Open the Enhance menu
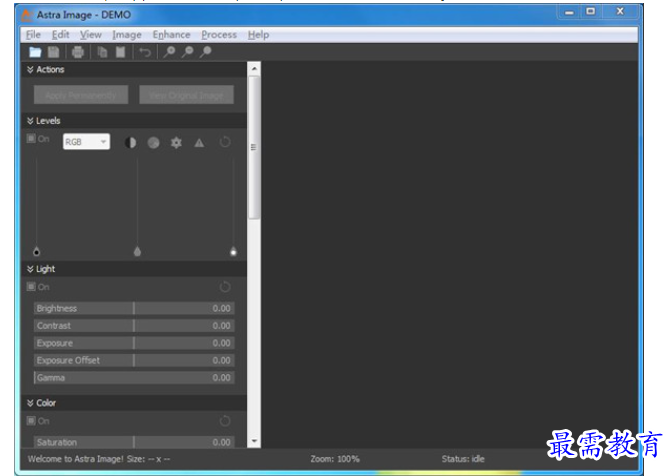Viewport: 671px width, 476px height. pos(171,35)
